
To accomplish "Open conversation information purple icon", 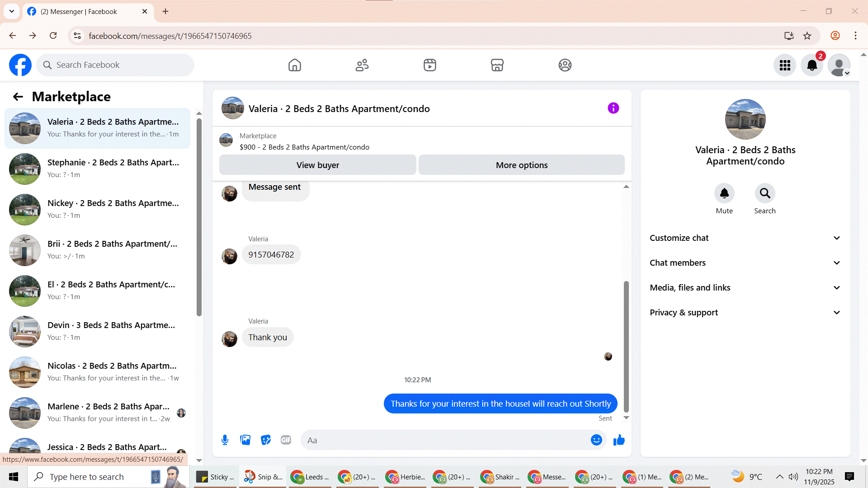I will pos(613,108).
